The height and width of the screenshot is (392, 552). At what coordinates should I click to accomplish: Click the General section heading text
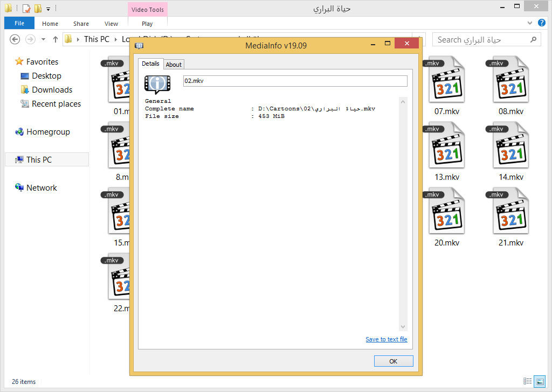pyautogui.click(x=158, y=101)
